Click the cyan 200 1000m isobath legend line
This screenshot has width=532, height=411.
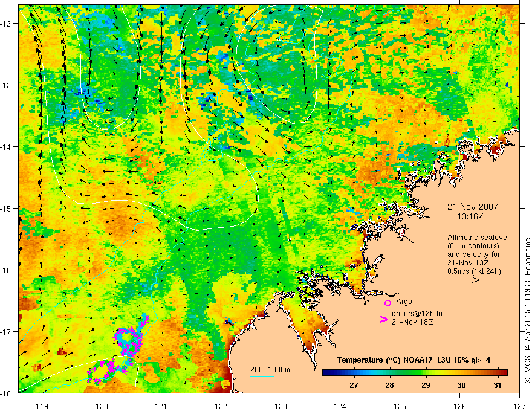click(x=262, y=376)
